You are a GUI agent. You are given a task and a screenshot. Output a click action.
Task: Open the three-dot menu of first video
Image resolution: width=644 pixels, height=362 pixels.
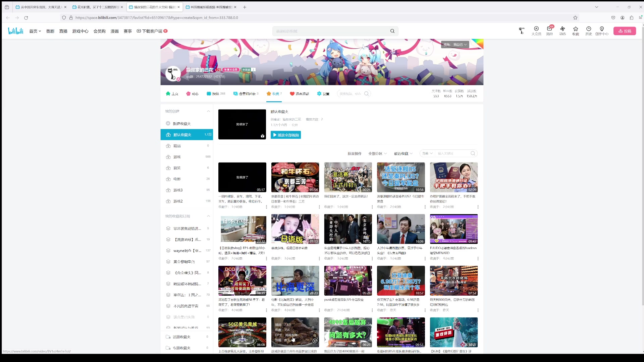(x=266, y=207)
